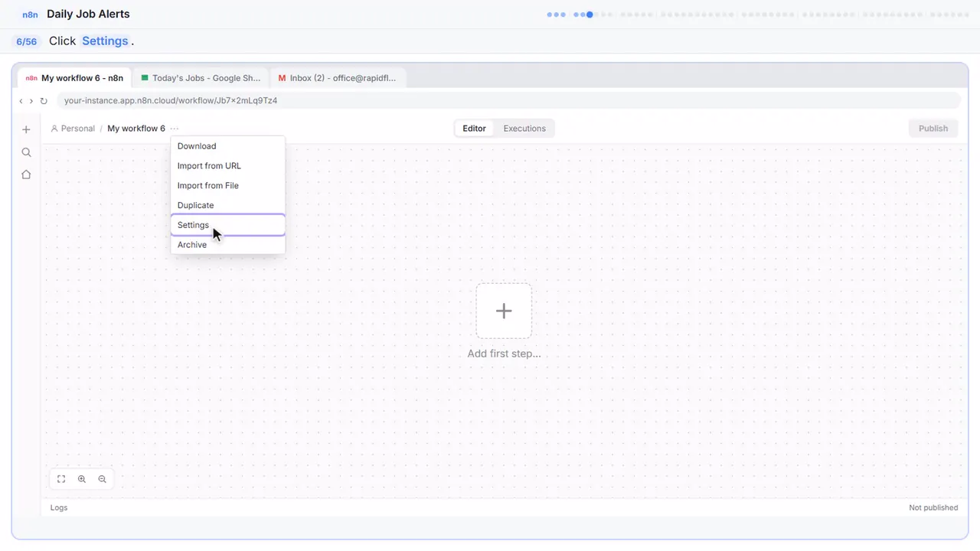
Task: Go to home via the sidebar house icon
Action: click(x=26, y=174)
